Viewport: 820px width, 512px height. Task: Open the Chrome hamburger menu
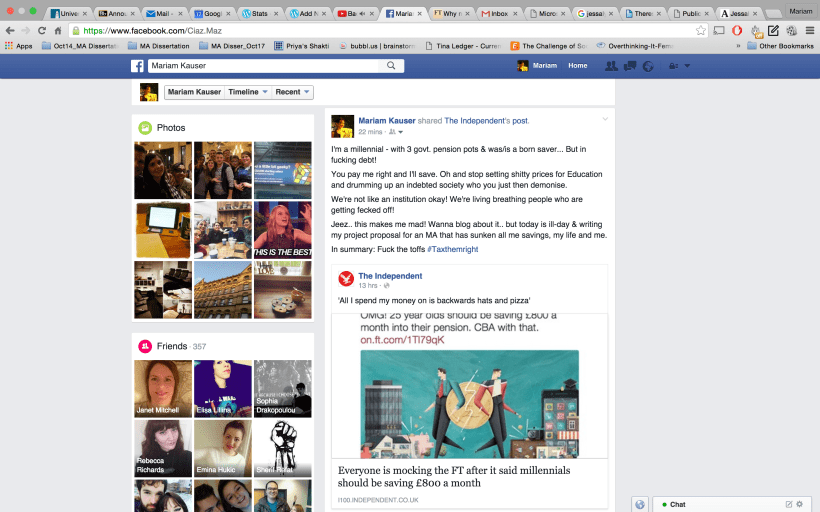pyautogui.click(x=810, y=31)
